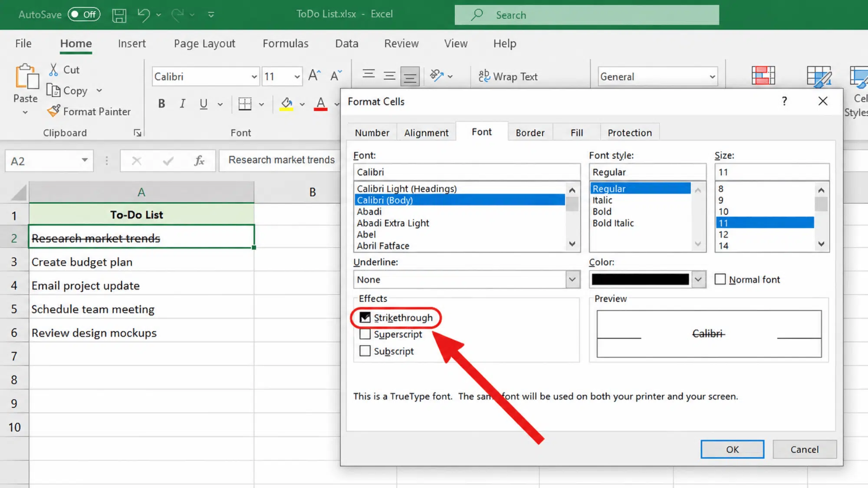Click Decrease Font Size icon
The image size is (868, 488).
coord(336,76)
